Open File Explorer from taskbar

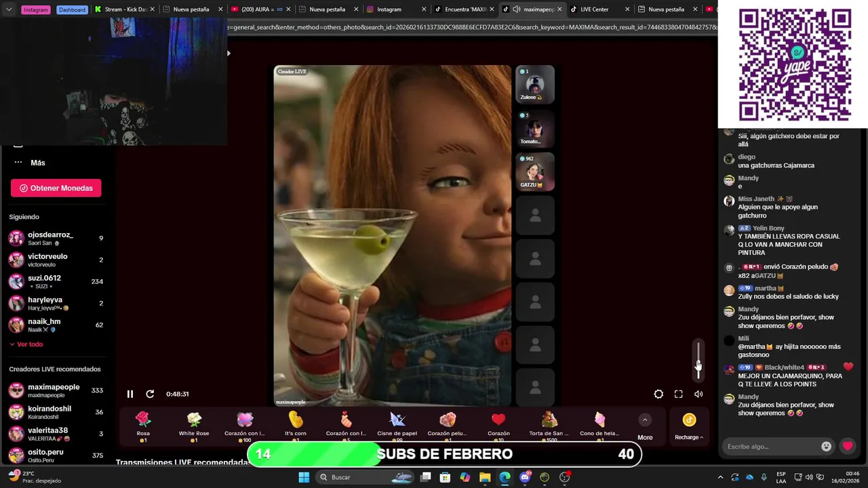[x=485, y=477]
